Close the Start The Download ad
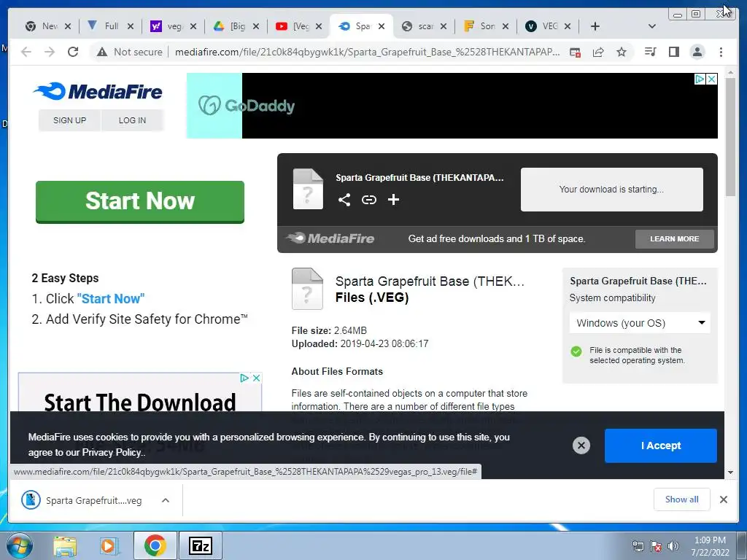The image size is (747, 560). coord(256,378)
